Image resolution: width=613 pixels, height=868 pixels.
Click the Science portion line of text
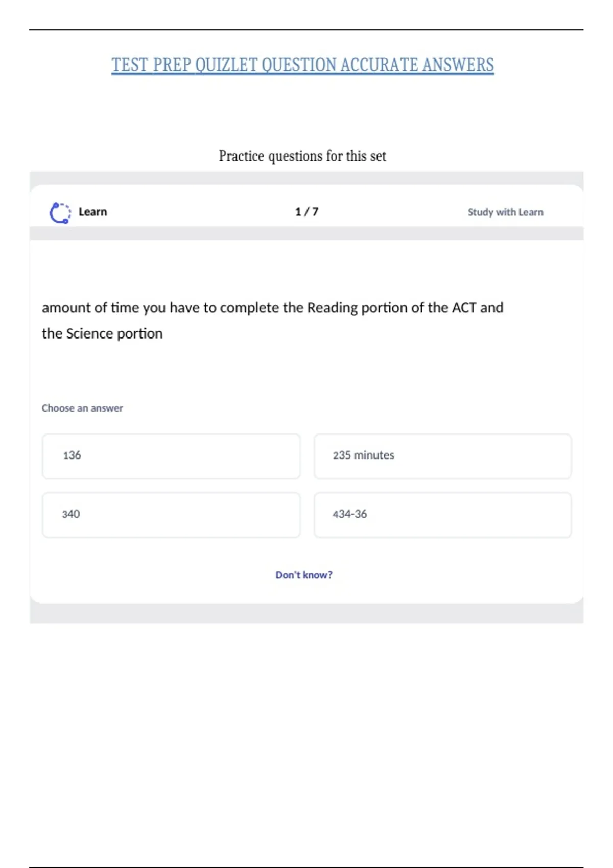(x=102, y=333)
